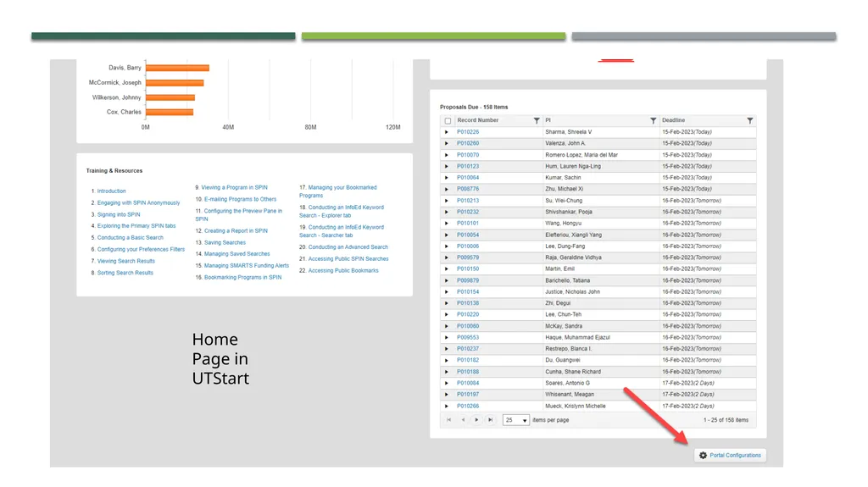
Task: Expand row for record P008776
Action: point(447,189)
